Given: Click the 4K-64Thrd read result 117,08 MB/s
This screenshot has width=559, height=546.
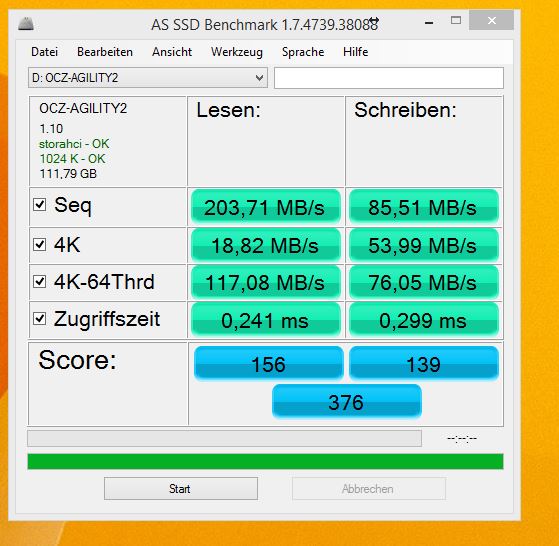Looking at the screenshot, I should click(x=266, y=283).
